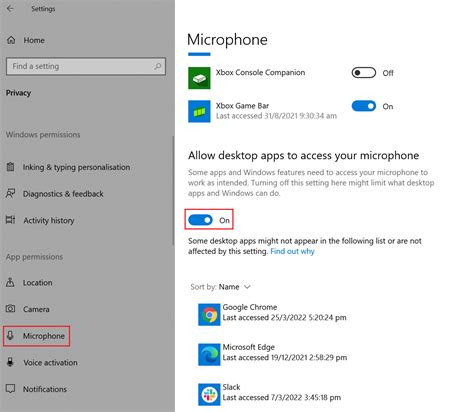Click the Google Chrome entry name
Screen dimensions: 474x412
pos(250,307)
